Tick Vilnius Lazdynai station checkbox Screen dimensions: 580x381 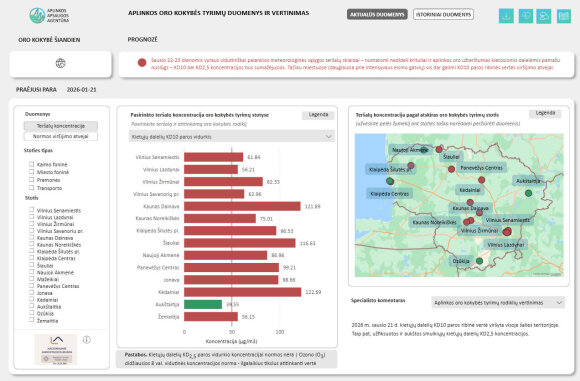(x=31, y=217)
